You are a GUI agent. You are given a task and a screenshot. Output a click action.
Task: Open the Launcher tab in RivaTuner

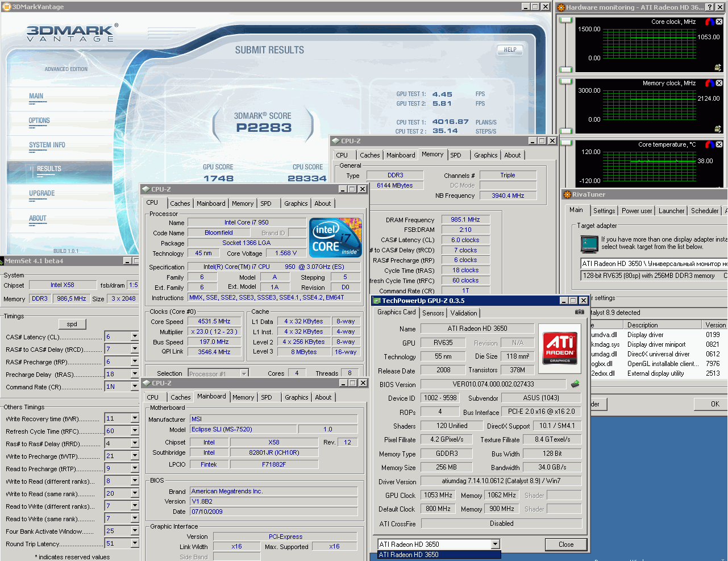(672, 211)
